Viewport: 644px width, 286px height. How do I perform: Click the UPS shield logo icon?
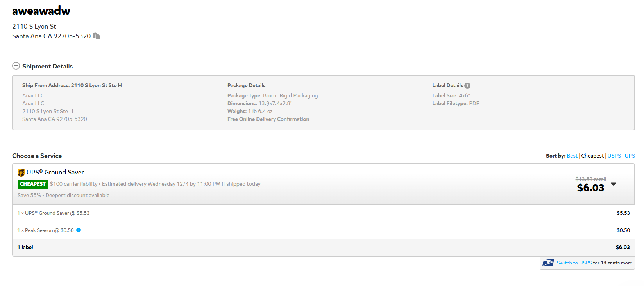pyautogui.click(x=21, y=173)
